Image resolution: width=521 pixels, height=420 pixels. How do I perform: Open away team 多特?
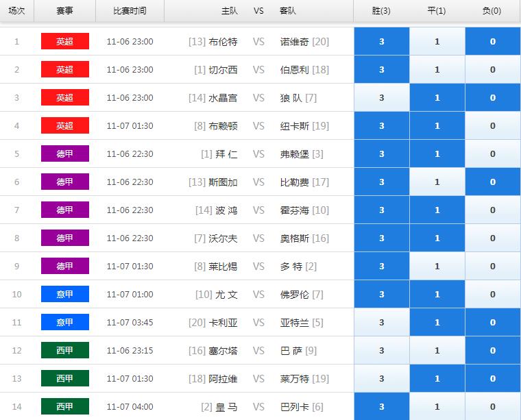click(x=291, y=267)
